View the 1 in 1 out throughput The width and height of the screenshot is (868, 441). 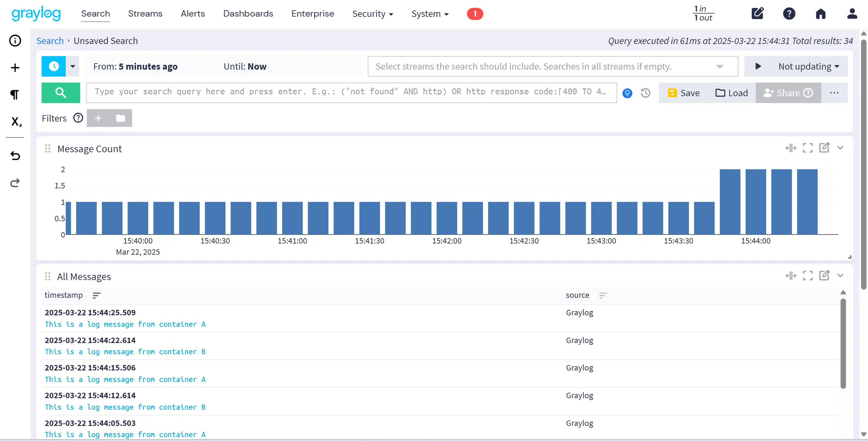click(x=703, y=14)
